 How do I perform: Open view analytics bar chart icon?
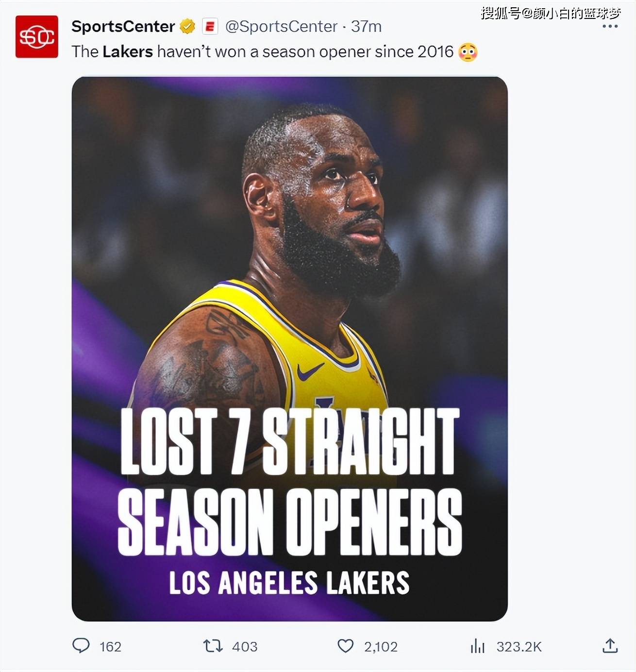[x=477, y=646]
